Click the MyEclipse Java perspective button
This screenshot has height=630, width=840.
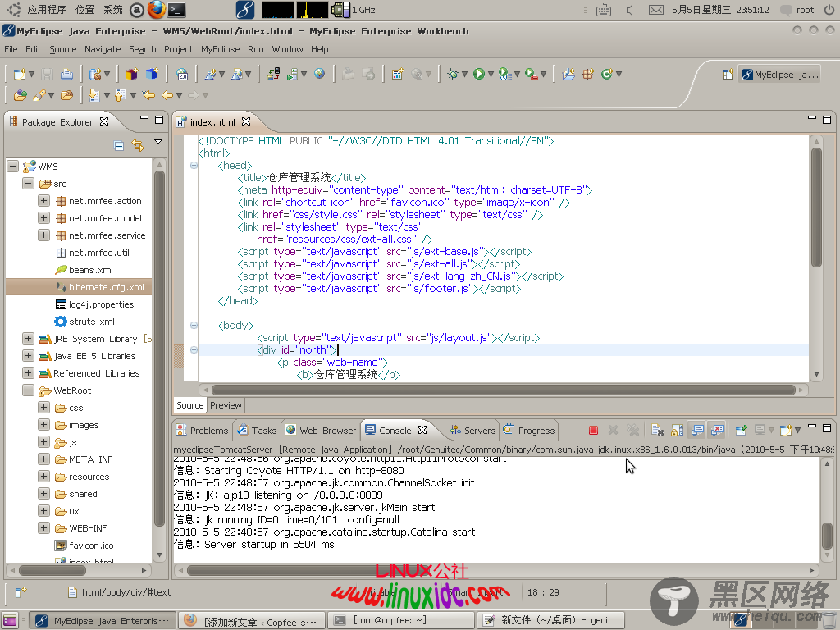pos(780,75)
